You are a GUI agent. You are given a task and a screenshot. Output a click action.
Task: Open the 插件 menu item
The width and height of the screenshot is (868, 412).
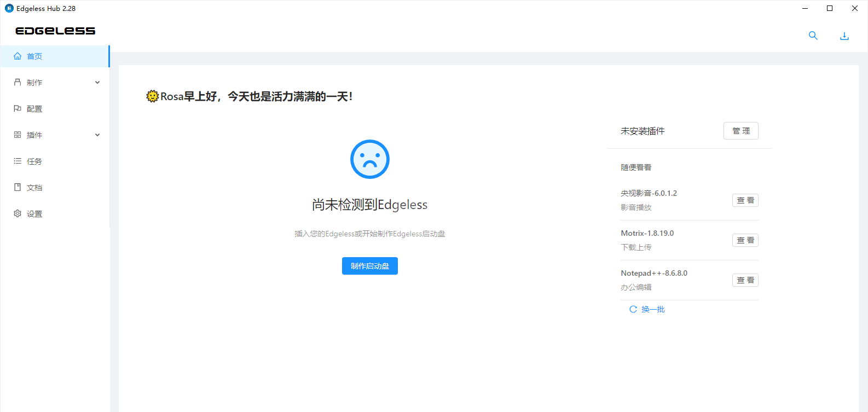55,135
